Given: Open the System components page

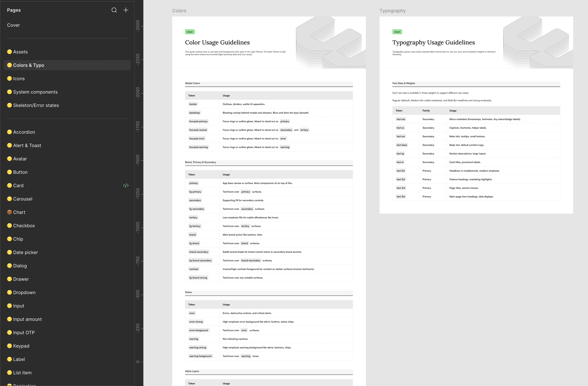Looking at the screenshot, I should (67, 92).
